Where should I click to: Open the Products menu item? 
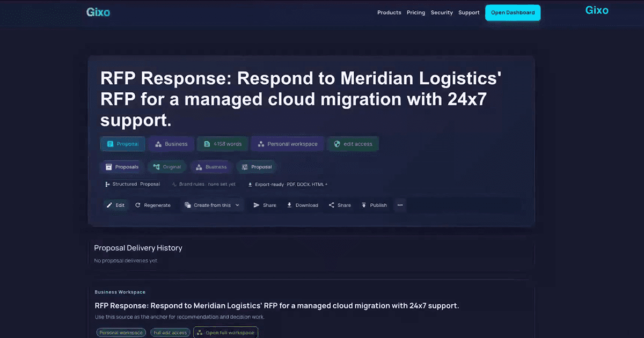click(x=389, y=12)
